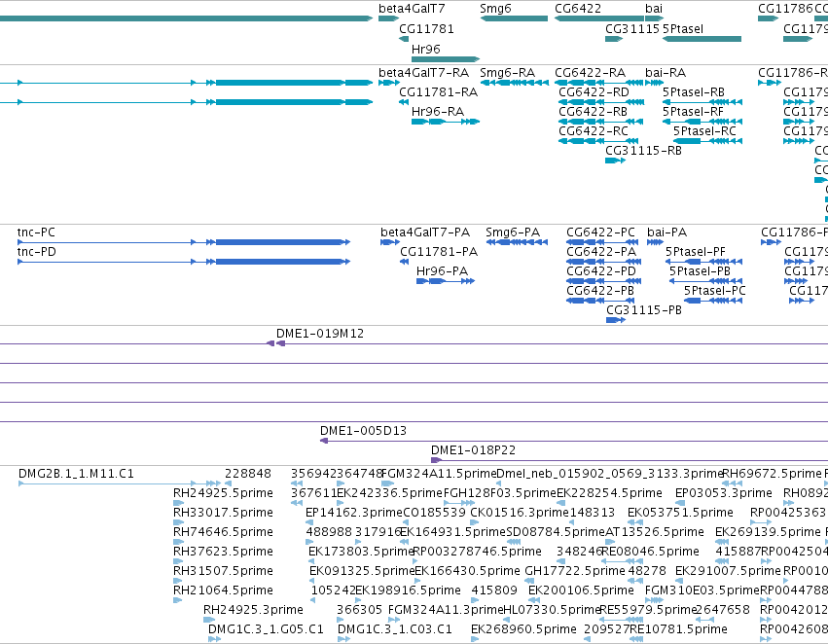The width and height of the screenshot is (828, 644).
Task: Click the tnc-PC protein label
Action: point(36,233)
